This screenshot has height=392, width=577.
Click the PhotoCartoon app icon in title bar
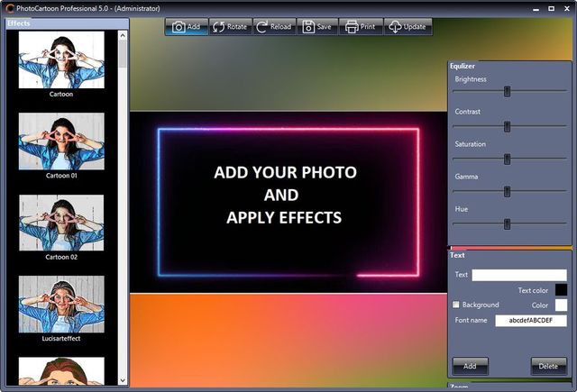coord(8,8)
